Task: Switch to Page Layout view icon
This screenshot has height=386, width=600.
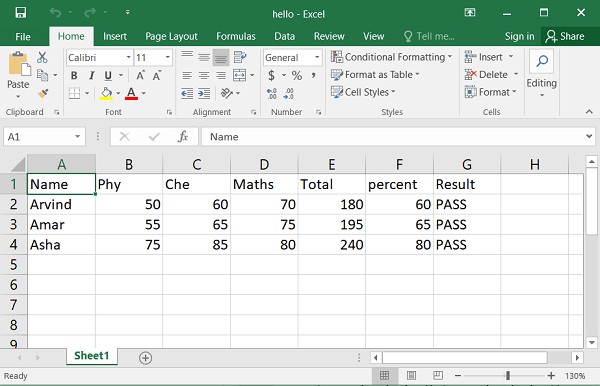Action: click(411, 376)
